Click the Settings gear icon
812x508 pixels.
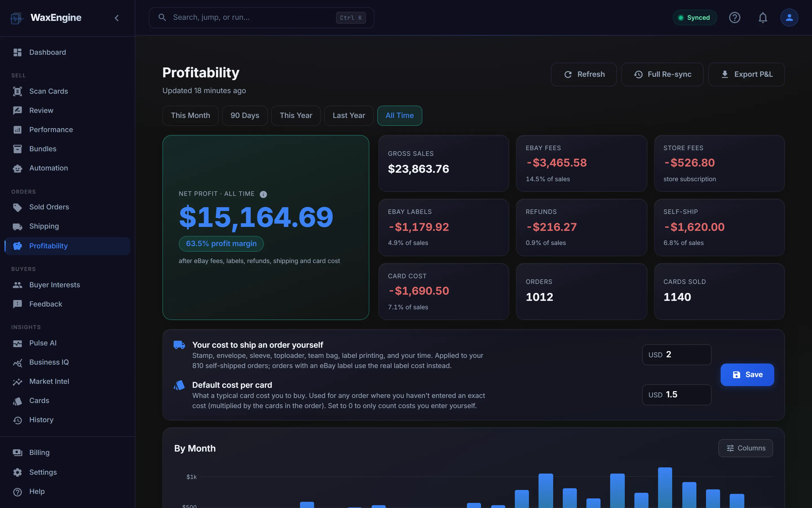17,472
